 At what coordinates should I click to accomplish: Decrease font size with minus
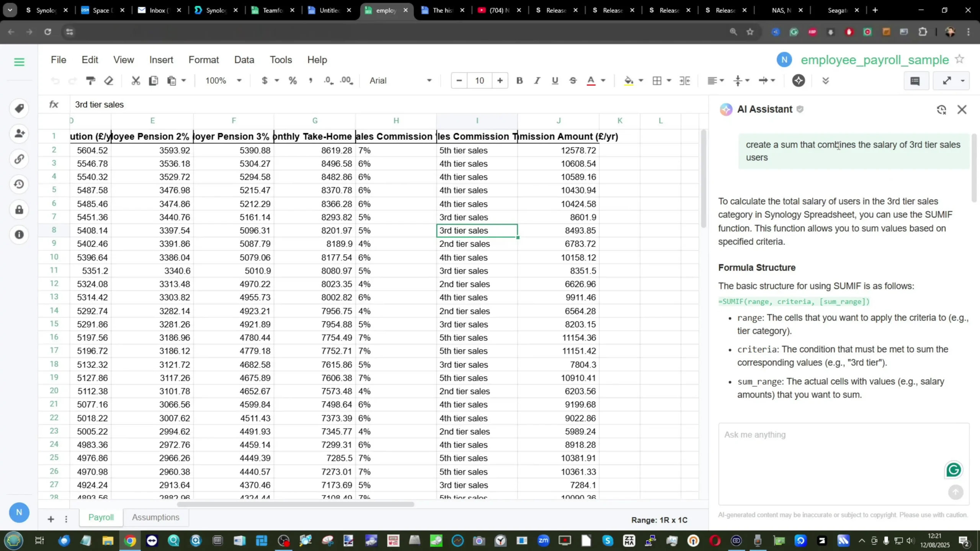pyautogui.click(x=459, y=80)
